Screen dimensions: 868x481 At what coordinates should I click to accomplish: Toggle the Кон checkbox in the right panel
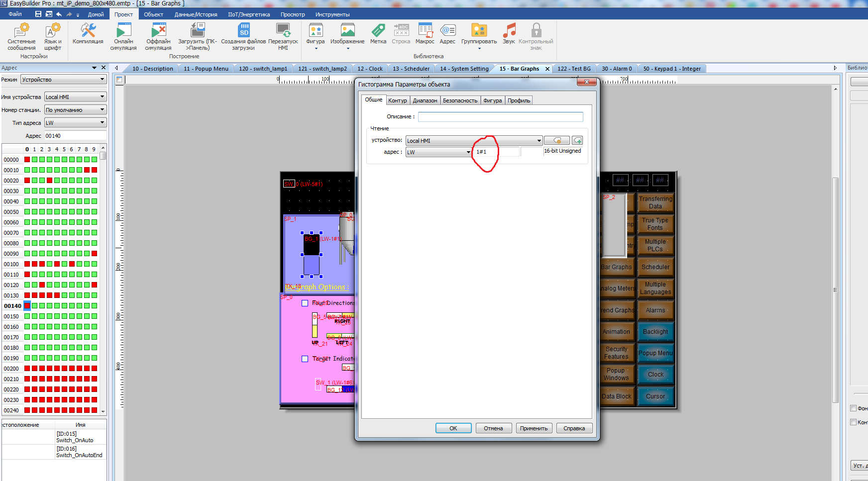(x=853, y=422)
